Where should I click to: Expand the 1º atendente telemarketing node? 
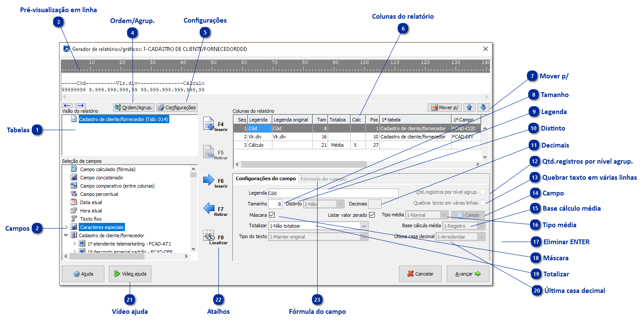coord(75,244)
